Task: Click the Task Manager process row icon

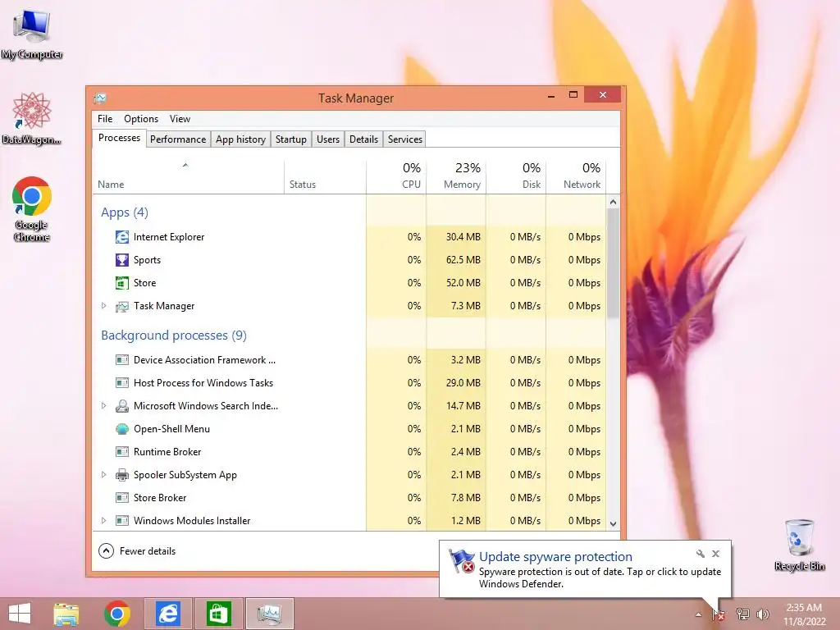Action: (x=122, y=306)
